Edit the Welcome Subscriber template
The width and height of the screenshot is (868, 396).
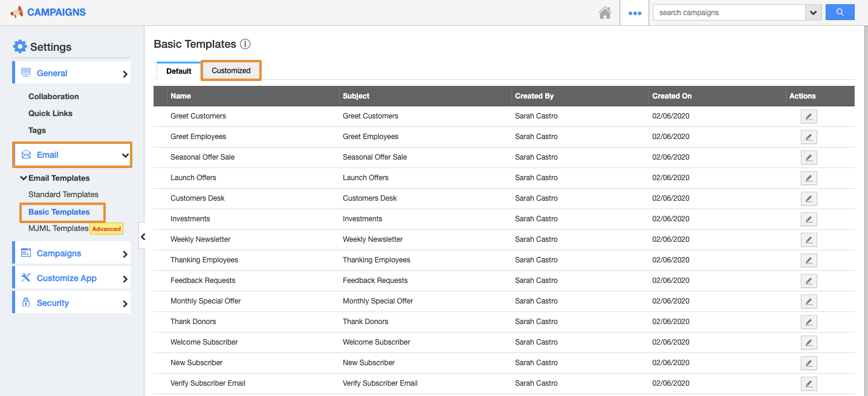tap(808, 342)
